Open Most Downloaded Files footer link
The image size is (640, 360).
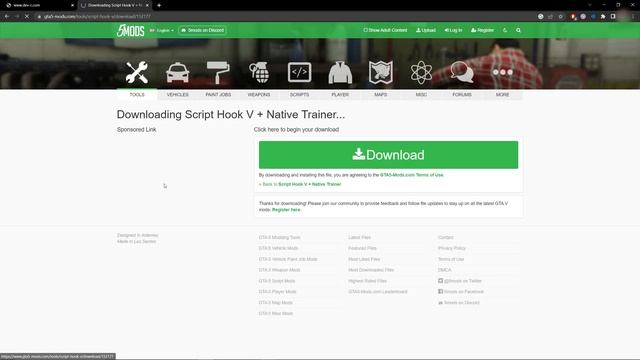coord(371,270)
